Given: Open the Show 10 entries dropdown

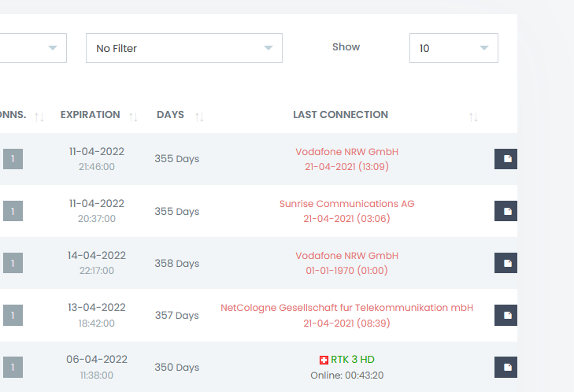Looking at the screenshot, I should (454, 48).
